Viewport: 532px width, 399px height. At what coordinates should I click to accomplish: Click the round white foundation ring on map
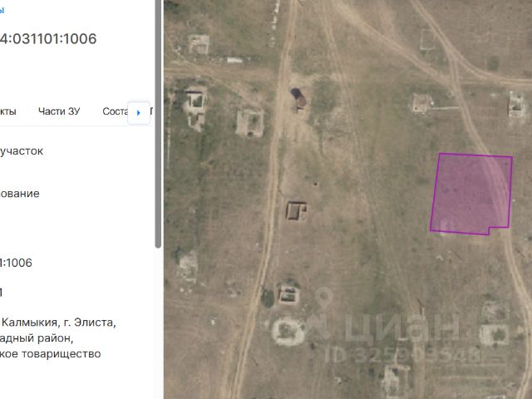[x=288, y=332]
